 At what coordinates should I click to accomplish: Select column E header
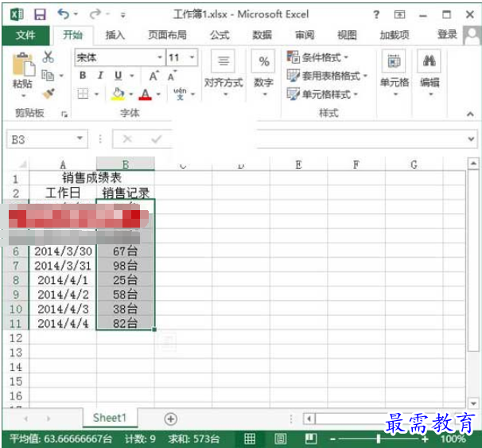[x=298, y=165]
